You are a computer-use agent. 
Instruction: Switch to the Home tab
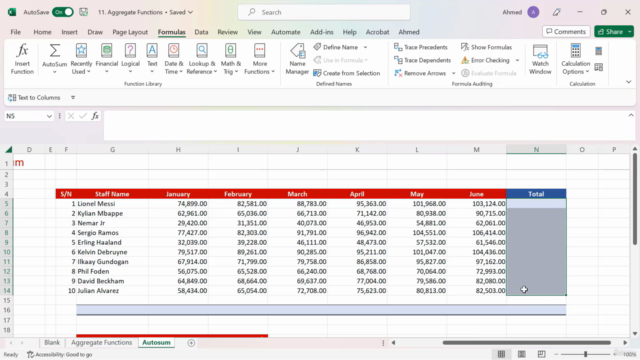(42, 32)
